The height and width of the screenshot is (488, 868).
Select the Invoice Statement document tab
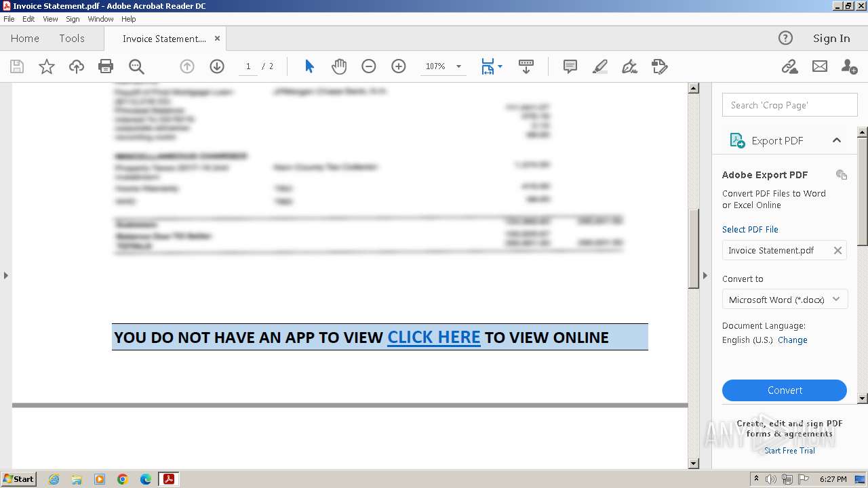164,39
